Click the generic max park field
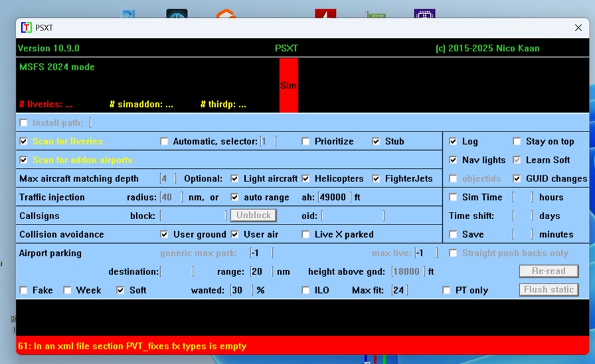 point(262,253)
